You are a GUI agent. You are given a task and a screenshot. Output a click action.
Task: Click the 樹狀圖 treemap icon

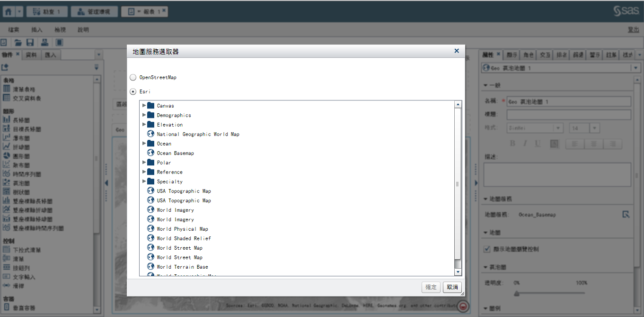(x=7, y=192)
